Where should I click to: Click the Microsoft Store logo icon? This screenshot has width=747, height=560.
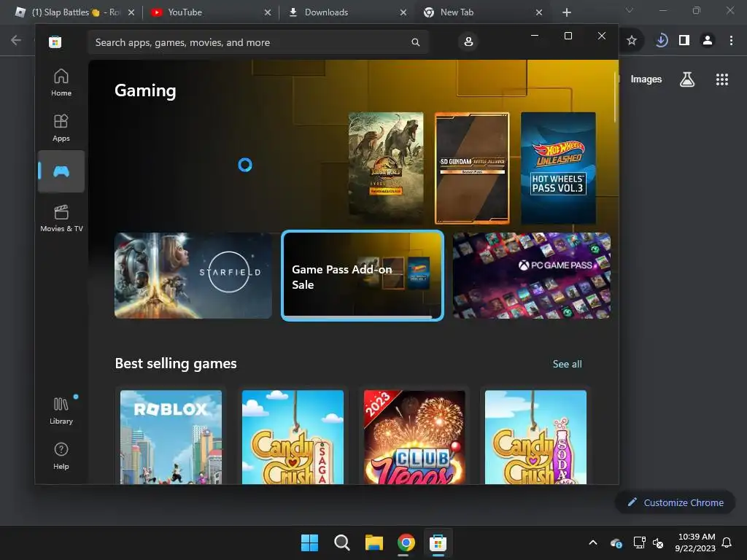pos(55,42)
